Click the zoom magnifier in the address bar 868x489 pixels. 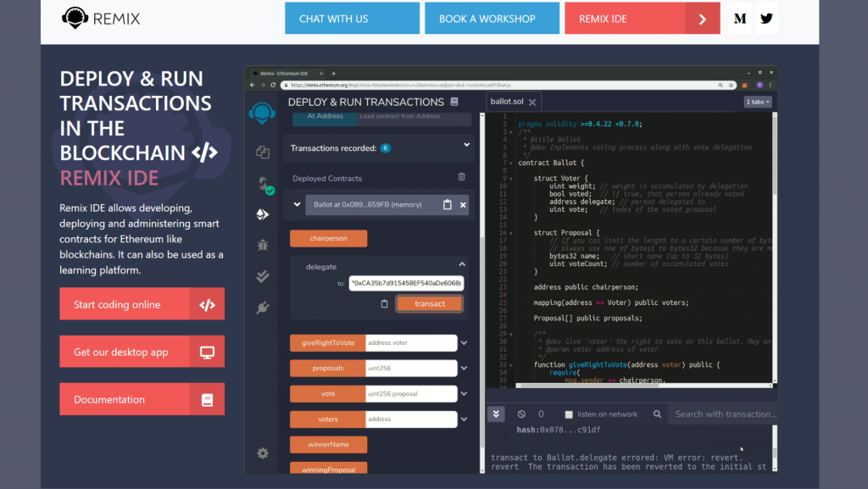tap(721, 86)
